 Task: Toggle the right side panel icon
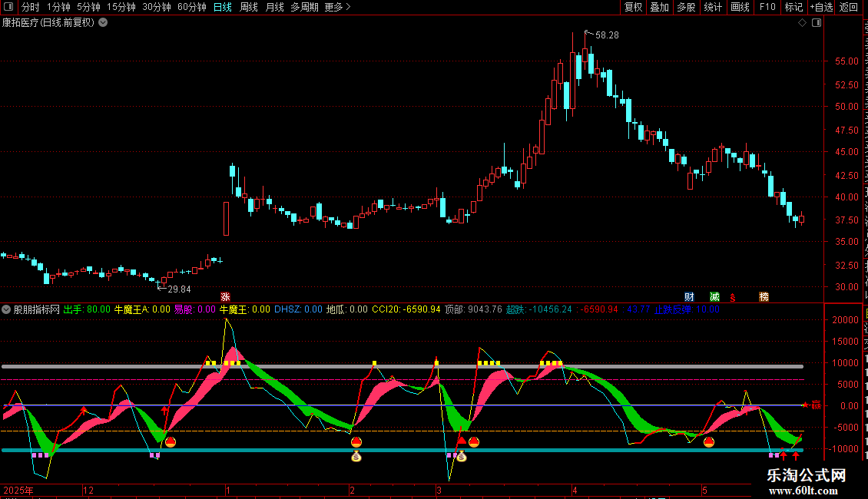coord(817,23)
